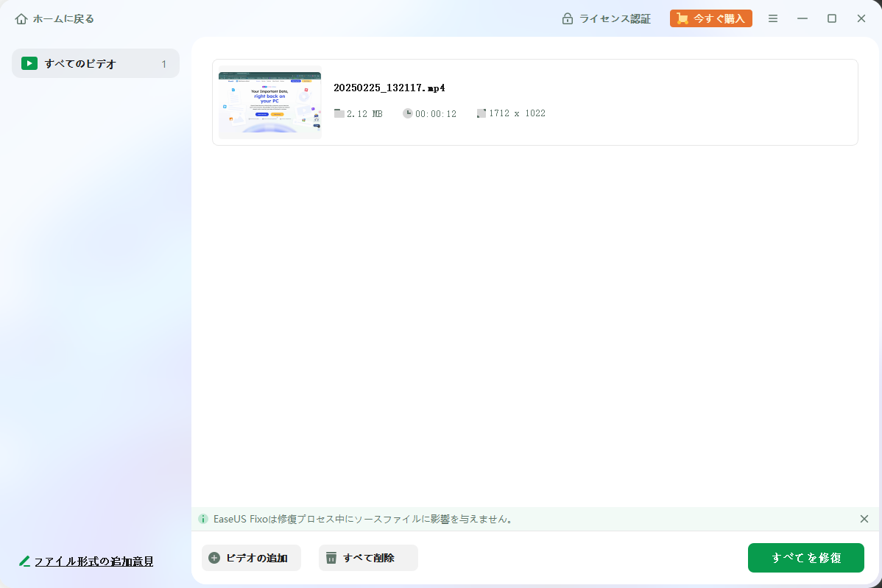Click the resolution icon beside 1712 x 1022

(x=481, y=113)
